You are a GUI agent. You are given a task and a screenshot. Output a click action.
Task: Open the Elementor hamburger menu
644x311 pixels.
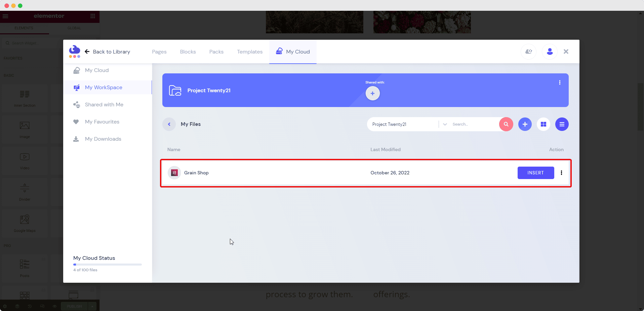(5, 16)
